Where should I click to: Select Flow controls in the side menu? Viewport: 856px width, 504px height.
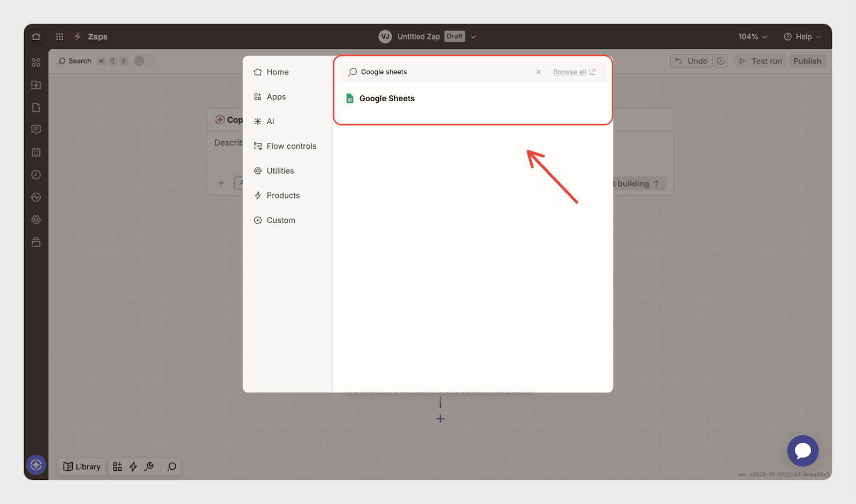pos(291,146)
